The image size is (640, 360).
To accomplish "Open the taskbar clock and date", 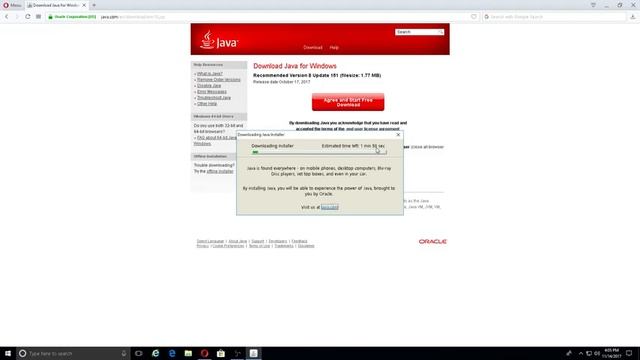I will coord(612,353).
